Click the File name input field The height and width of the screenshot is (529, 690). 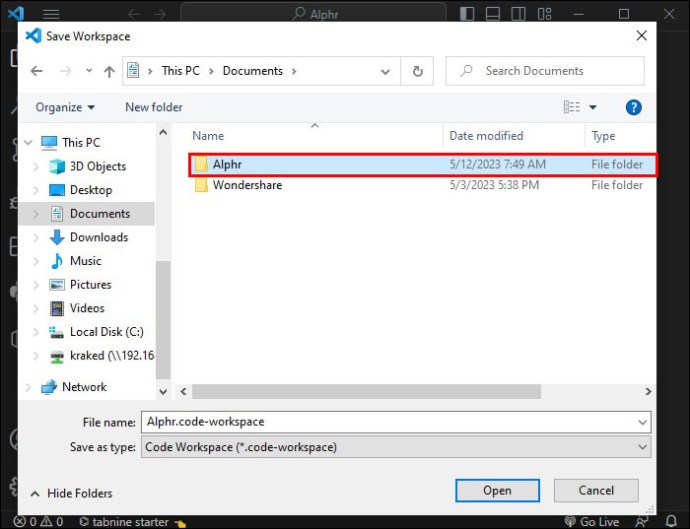pos(396,422)
